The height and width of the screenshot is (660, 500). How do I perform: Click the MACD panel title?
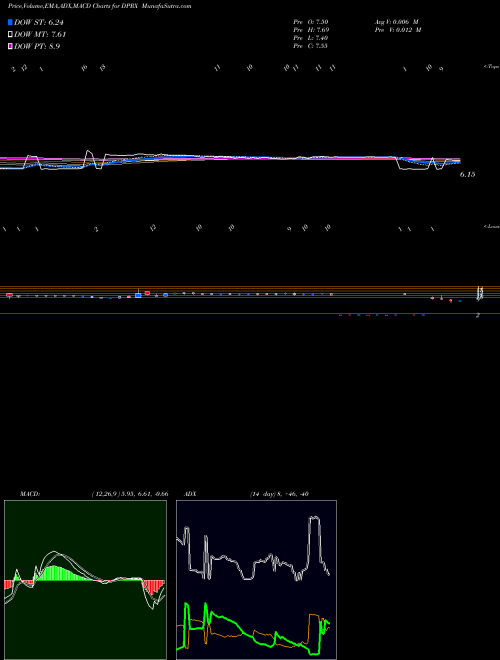30,494
